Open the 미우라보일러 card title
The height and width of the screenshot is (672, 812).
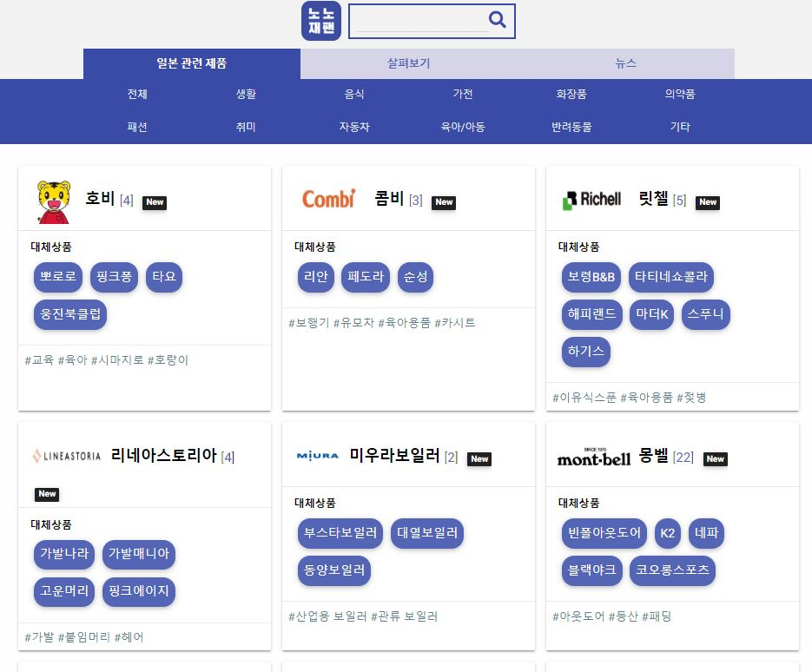pos(394,455)
